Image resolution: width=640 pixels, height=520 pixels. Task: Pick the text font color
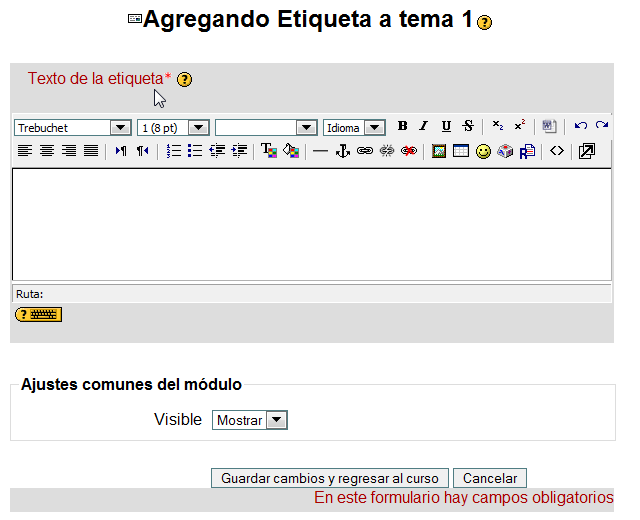(x=268, y=151)
